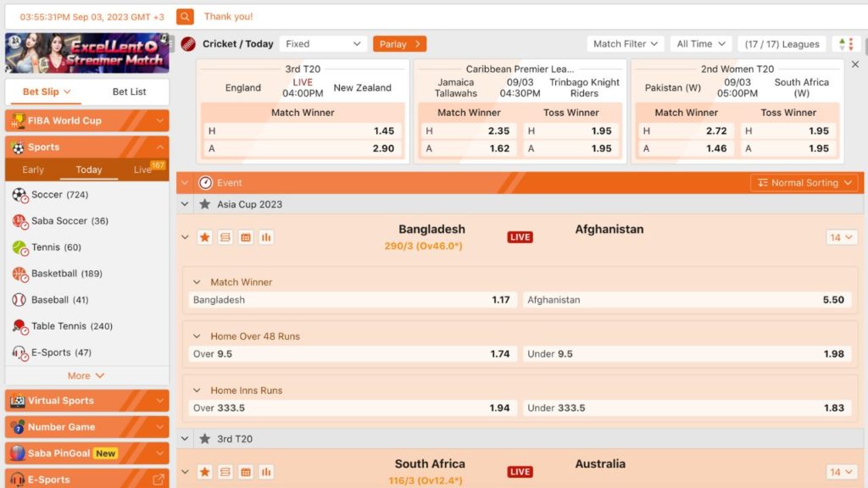
Task: Select Baseball in the sports list
Action: (x=87, y=300)
